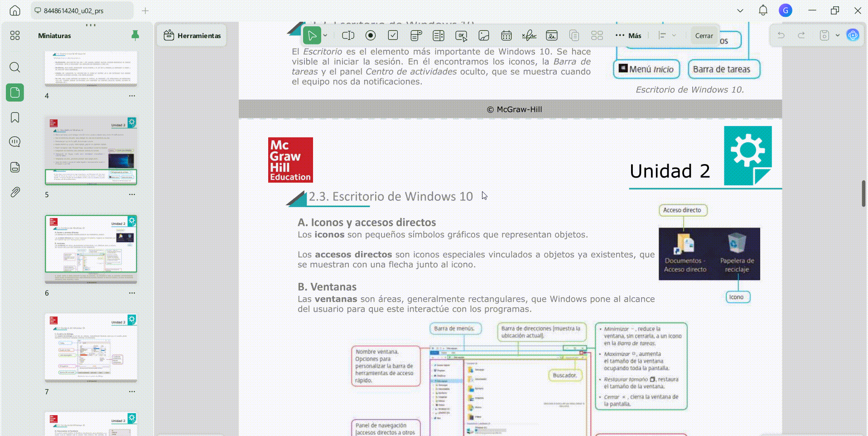Select page 6 thumbnail
The image size is (868, 436).
pos(91,249)
